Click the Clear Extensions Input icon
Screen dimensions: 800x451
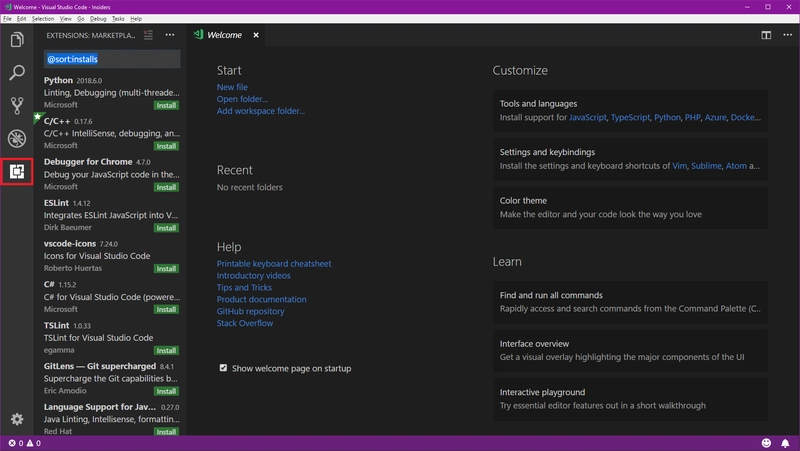149,35
